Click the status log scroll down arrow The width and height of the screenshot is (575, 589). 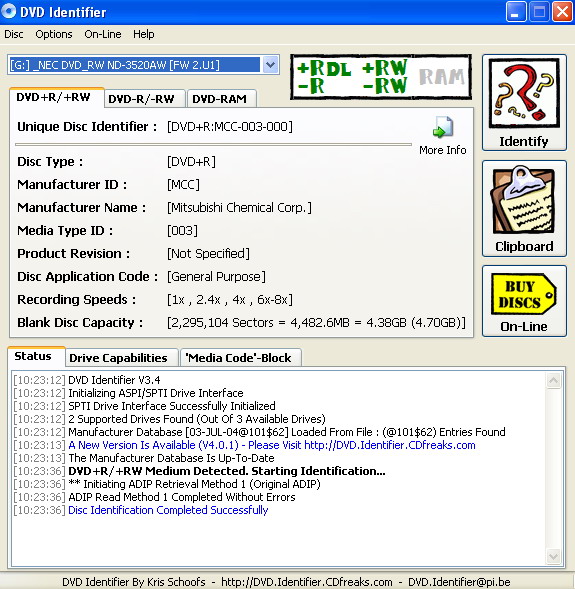(x=554, y=556)
